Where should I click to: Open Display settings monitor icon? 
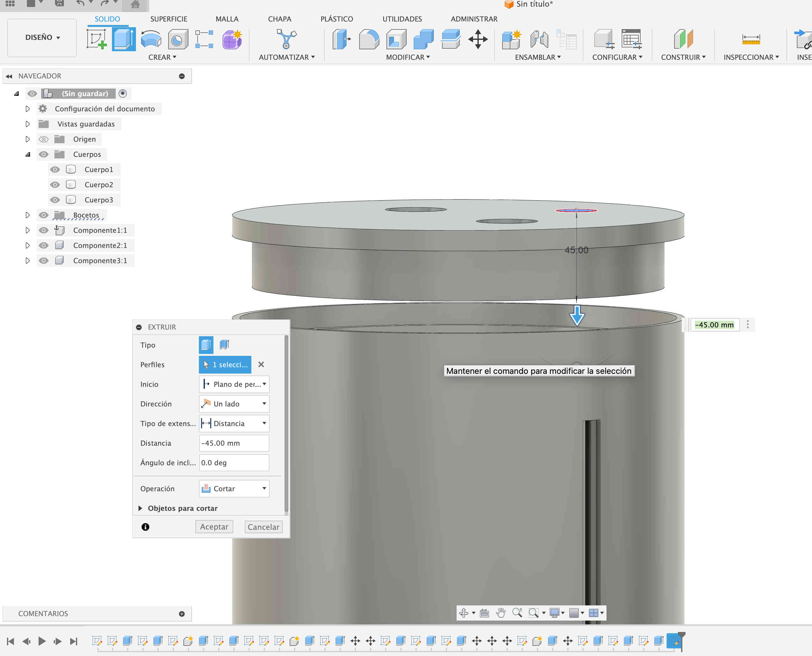(554, 613)
